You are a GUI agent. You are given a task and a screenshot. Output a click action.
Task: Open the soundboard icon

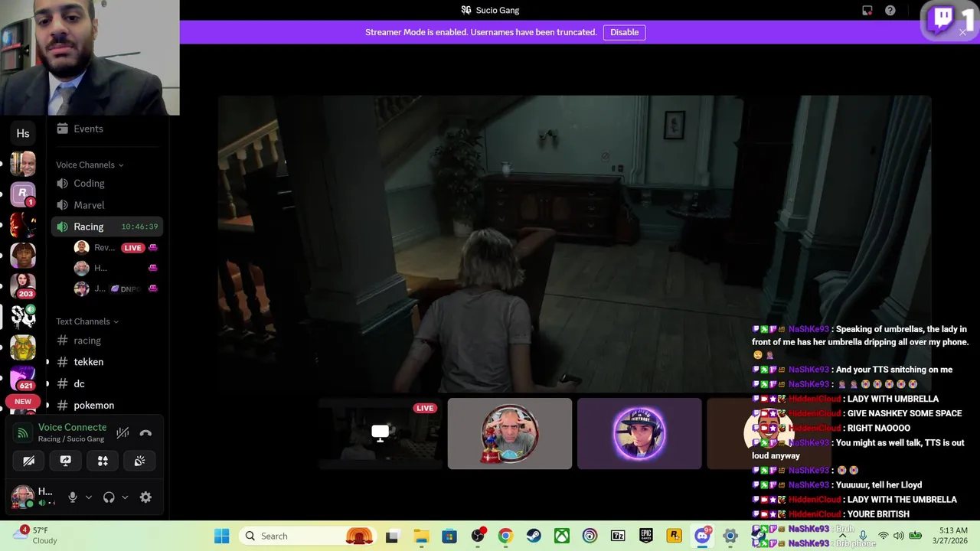139,461
